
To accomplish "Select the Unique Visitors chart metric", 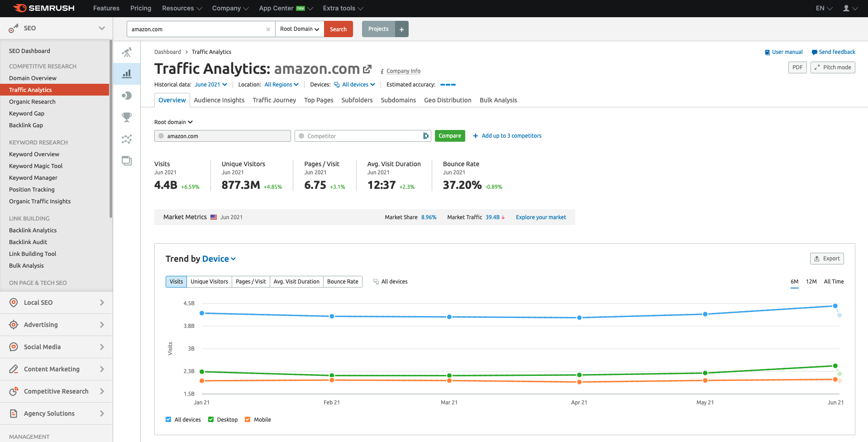I will tap(210, 282).
